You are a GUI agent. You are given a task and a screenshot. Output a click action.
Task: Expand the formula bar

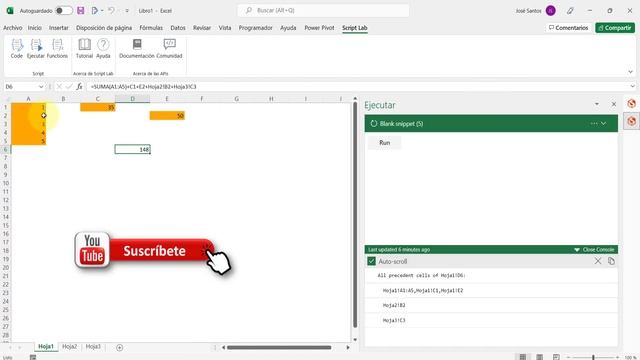coord(632,87)
